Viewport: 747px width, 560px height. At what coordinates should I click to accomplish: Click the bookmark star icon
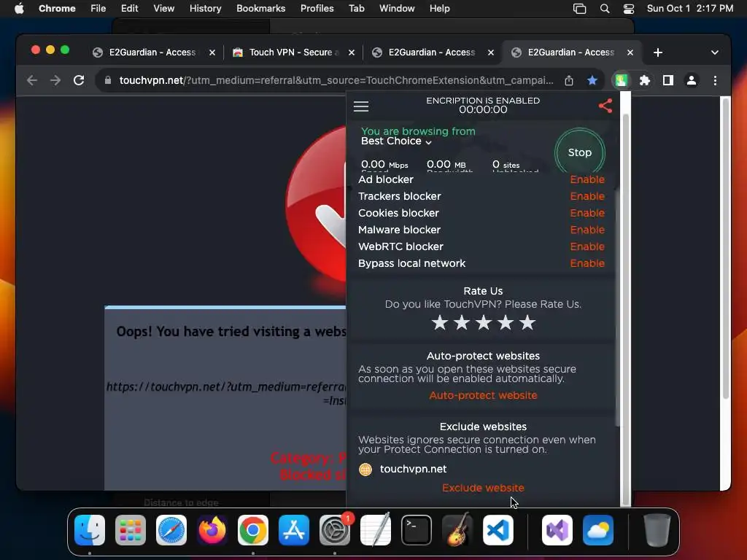click(x=592, y=80)
